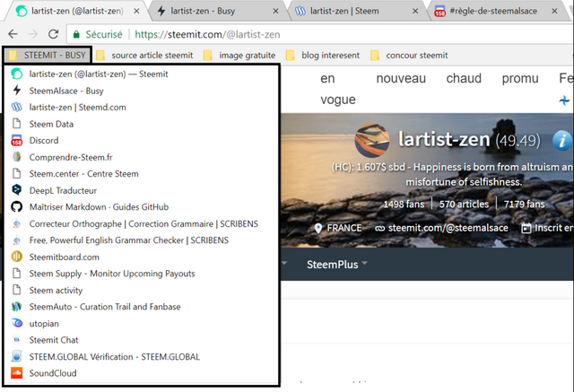
Task: Reload the page with refresh icon
Action: [x=54, y=34]
